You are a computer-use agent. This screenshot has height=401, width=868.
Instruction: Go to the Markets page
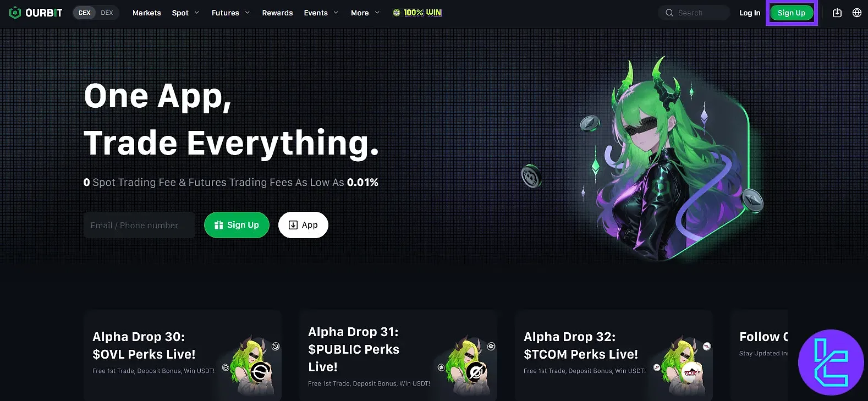point(147,13)
